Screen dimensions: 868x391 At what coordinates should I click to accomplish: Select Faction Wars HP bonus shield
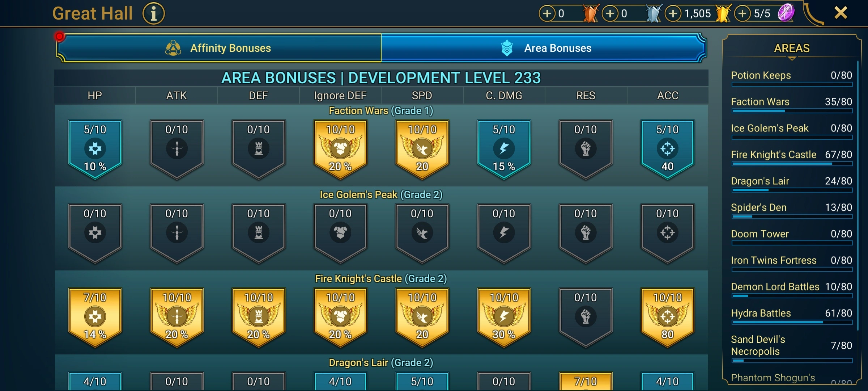point(95,149)
